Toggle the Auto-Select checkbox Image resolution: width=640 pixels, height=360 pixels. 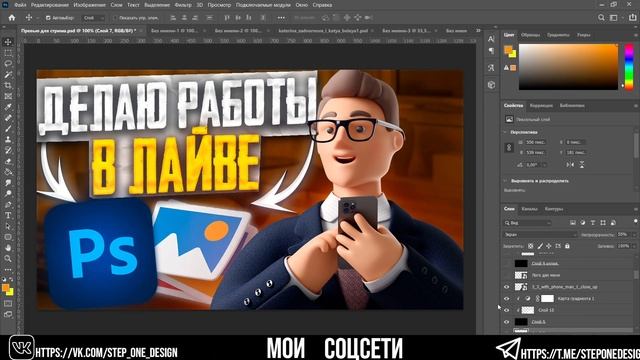(48, 18)
